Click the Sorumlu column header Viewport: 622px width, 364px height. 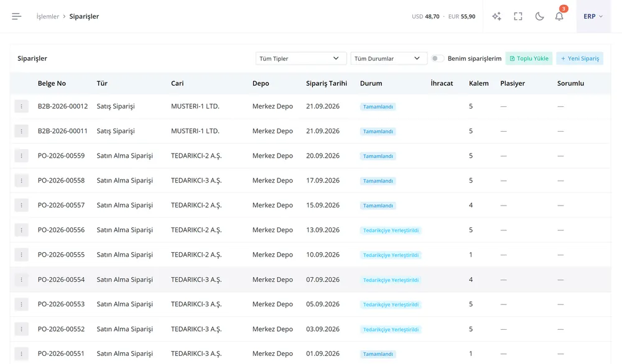coord(570,83)
